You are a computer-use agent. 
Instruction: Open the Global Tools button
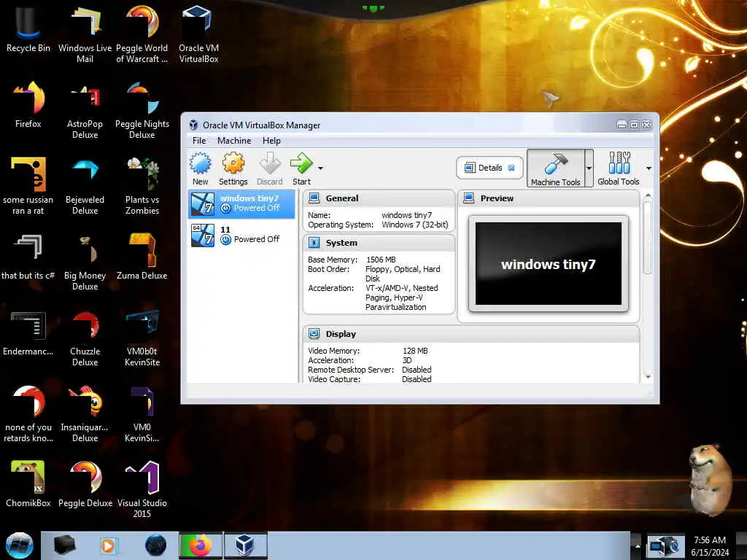(x=619, y=168)
